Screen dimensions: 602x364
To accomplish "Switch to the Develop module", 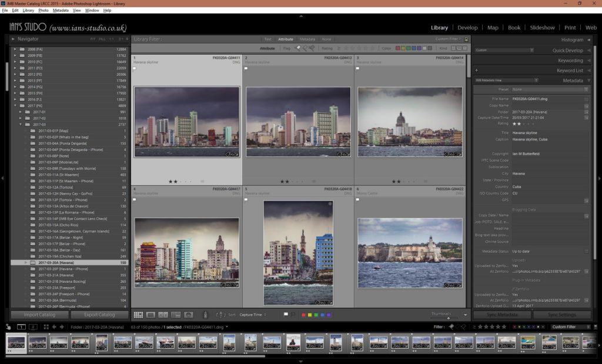I will click(467, 28).
